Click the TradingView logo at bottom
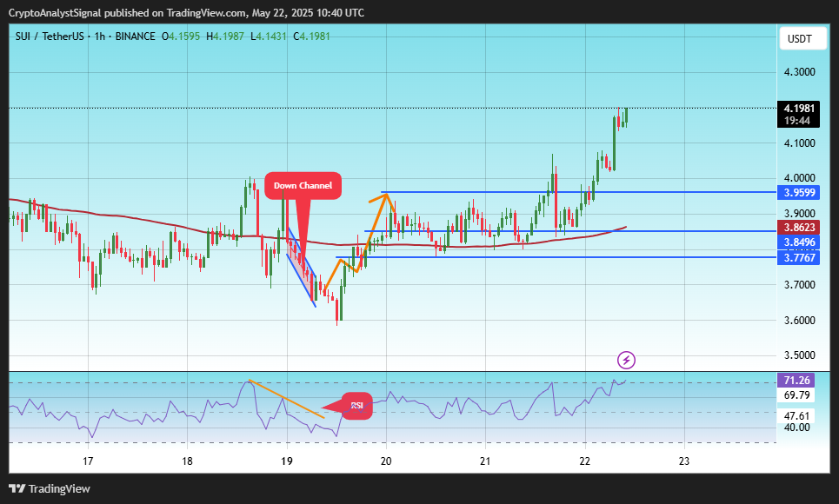The width and height of the screenshot is (839, 504). [x=50, y=488]
